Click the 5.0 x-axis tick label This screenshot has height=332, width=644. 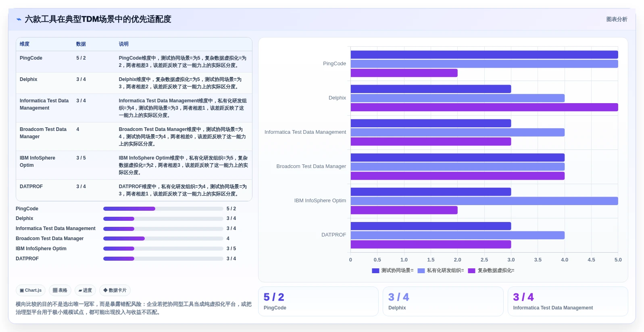pyautogui.click(x=618, y=260)
